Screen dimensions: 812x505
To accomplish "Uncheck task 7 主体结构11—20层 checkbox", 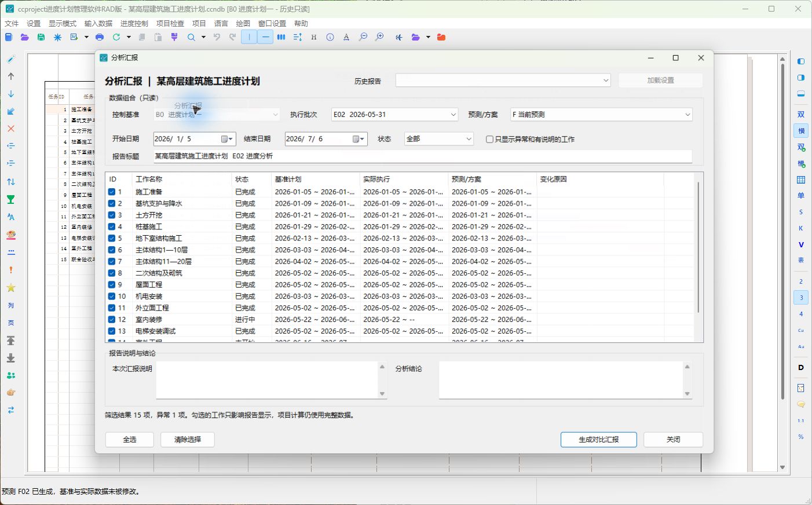I will coord(112,261).
